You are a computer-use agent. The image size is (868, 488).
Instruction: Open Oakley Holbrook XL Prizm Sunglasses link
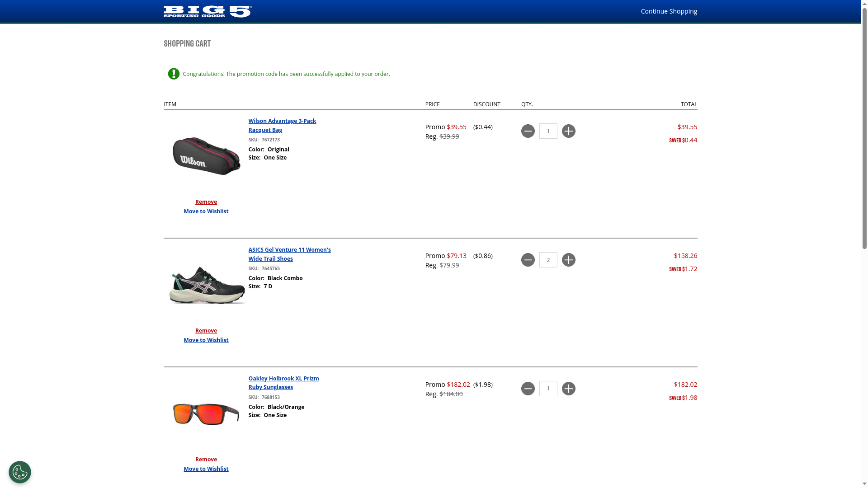pyautogui.click(x=283, y=383)
